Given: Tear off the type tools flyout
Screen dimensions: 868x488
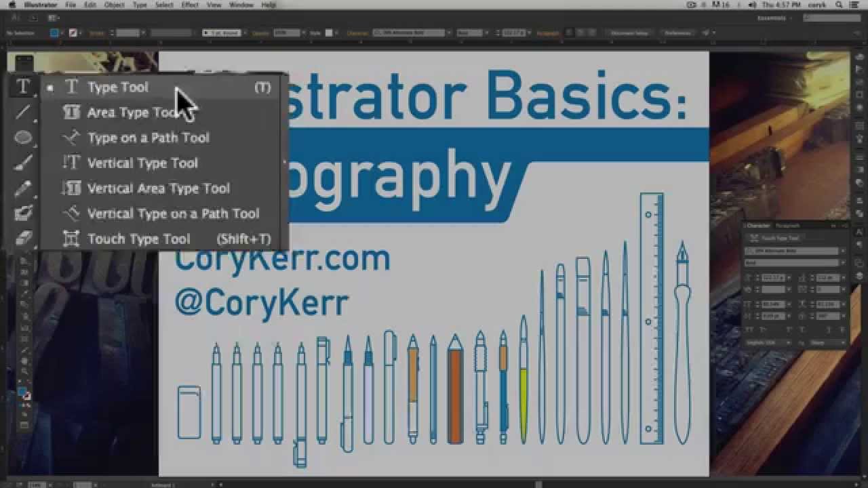Looking at the screenshot, I should click(285, 163).
